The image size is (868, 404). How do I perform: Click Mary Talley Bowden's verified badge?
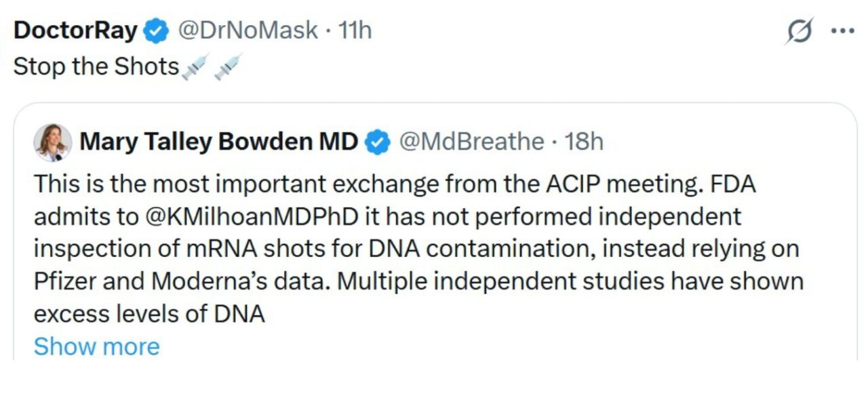tap(378, 142)
